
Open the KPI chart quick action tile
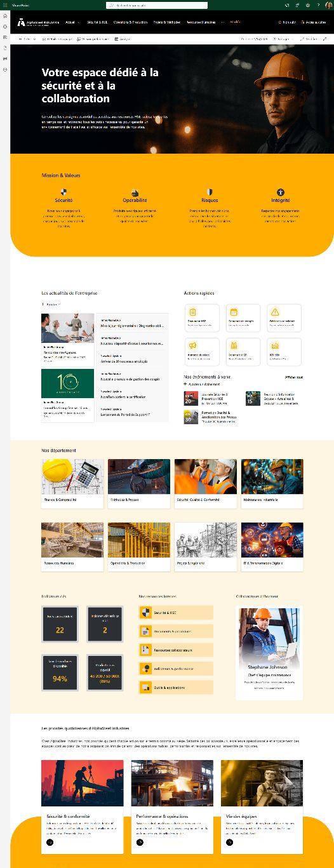(284, 351)
